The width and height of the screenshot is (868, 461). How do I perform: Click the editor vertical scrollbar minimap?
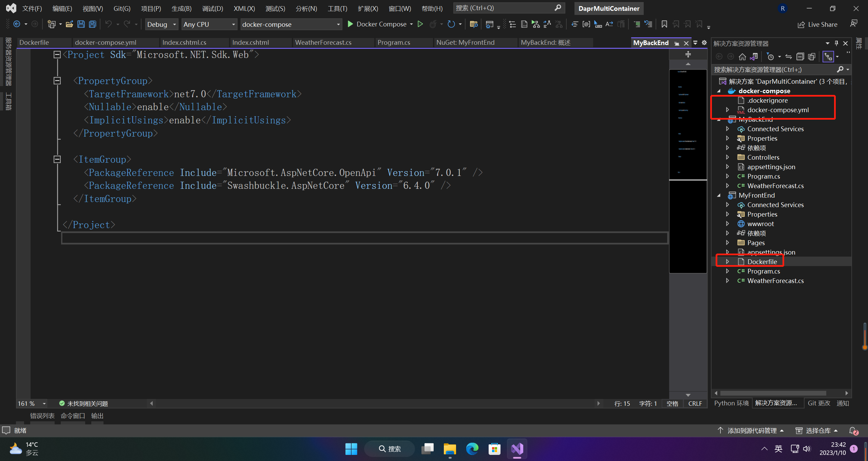click(x=688, y=171)
